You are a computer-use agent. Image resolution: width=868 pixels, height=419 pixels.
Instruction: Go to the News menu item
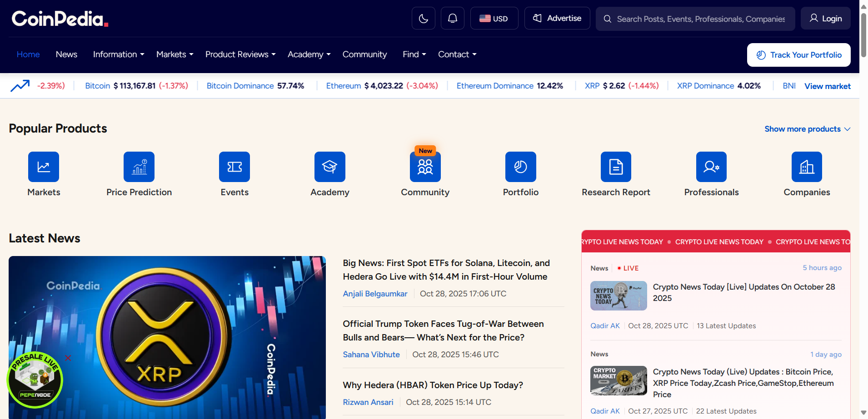66,54
